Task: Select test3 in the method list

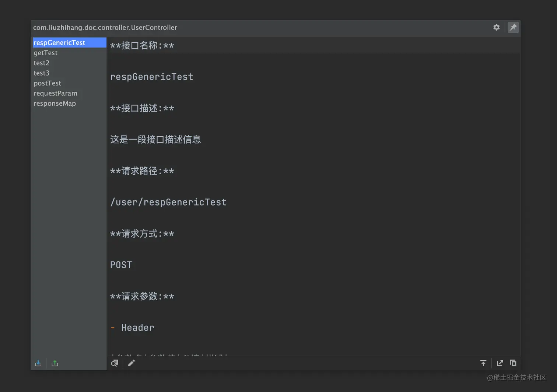Action: (x=70, y=73)
